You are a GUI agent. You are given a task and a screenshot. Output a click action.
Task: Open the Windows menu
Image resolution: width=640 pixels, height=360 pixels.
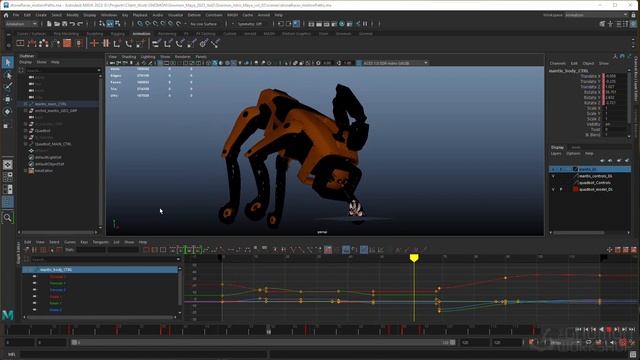[109, 15]
